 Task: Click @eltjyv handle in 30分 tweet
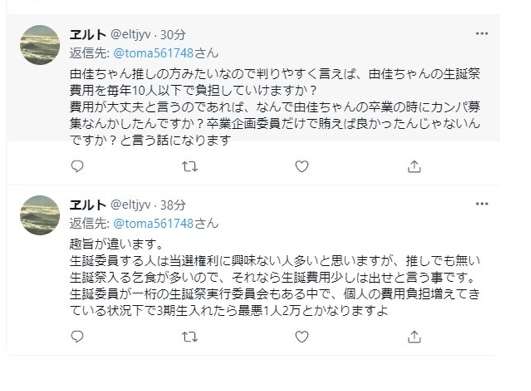[130, 35]
